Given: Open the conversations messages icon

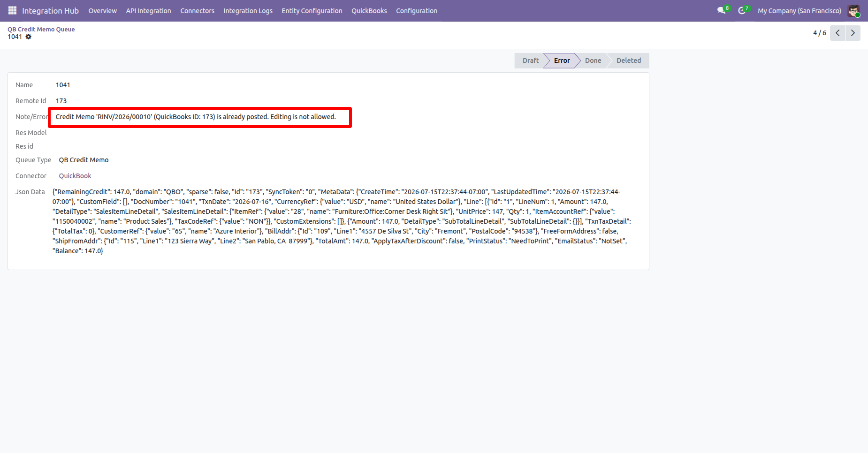Looking at the screenshot, I should pos(722,10).
